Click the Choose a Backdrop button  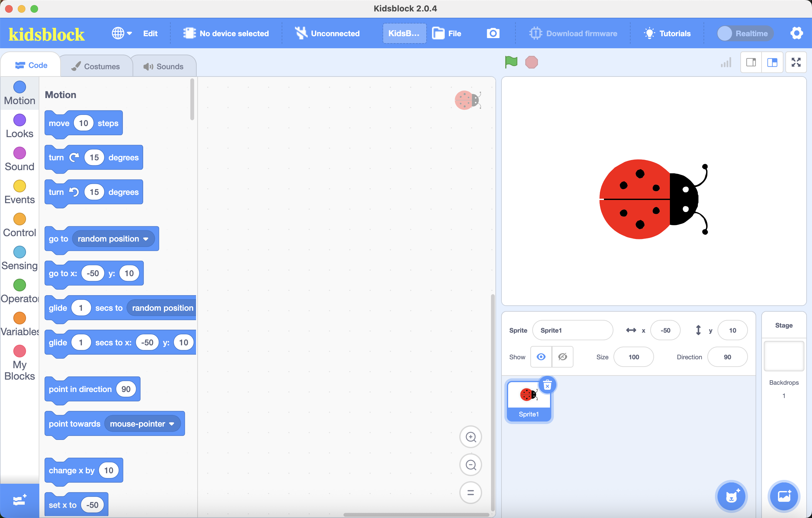click(784, 496)
